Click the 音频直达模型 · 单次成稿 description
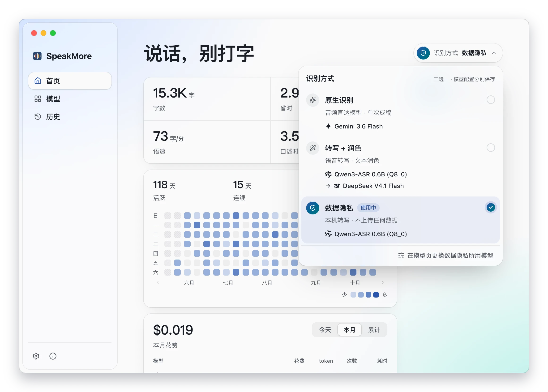This screenshot has width=548, height=392. pos(358,113)
